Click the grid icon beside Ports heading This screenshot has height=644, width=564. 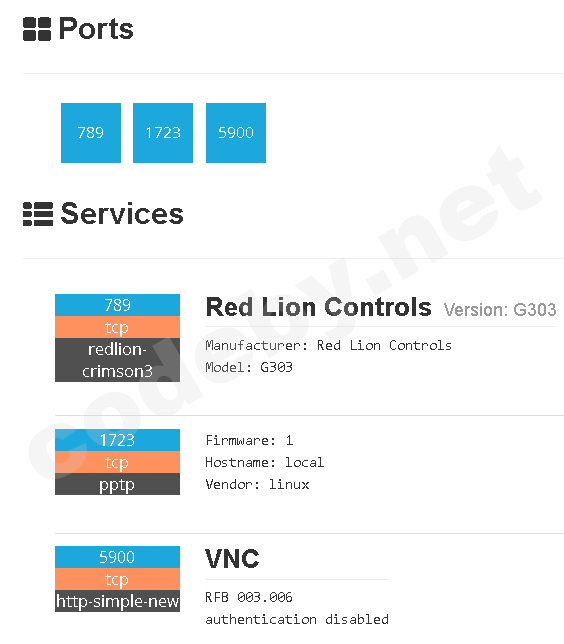(x=37, y=29)
